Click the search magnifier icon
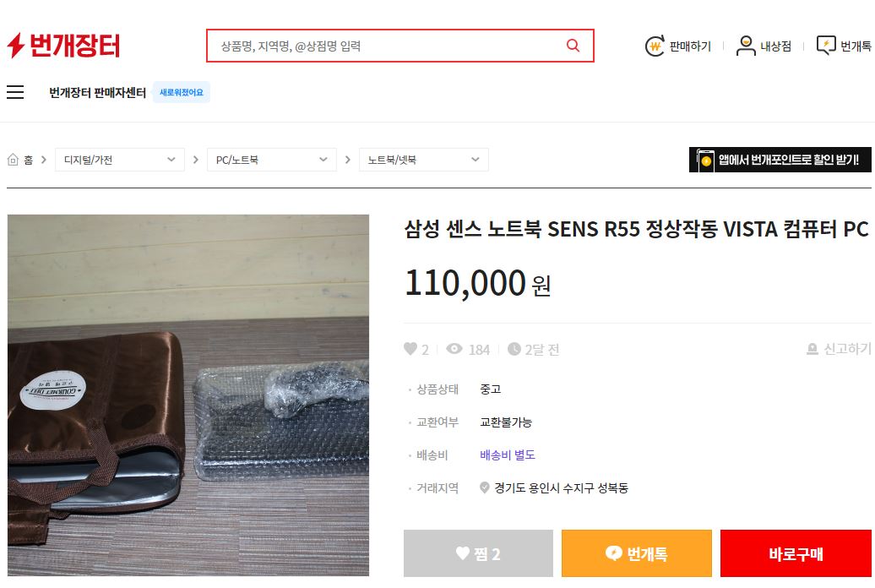 [x=573, y=46]
